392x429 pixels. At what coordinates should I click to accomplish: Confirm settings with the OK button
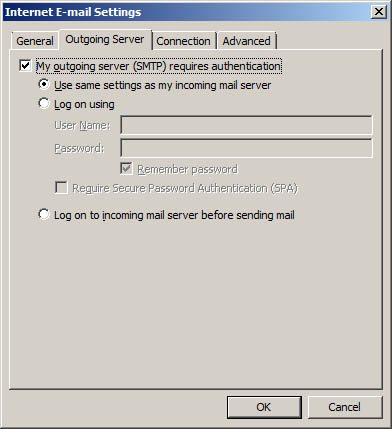(264, 407)
